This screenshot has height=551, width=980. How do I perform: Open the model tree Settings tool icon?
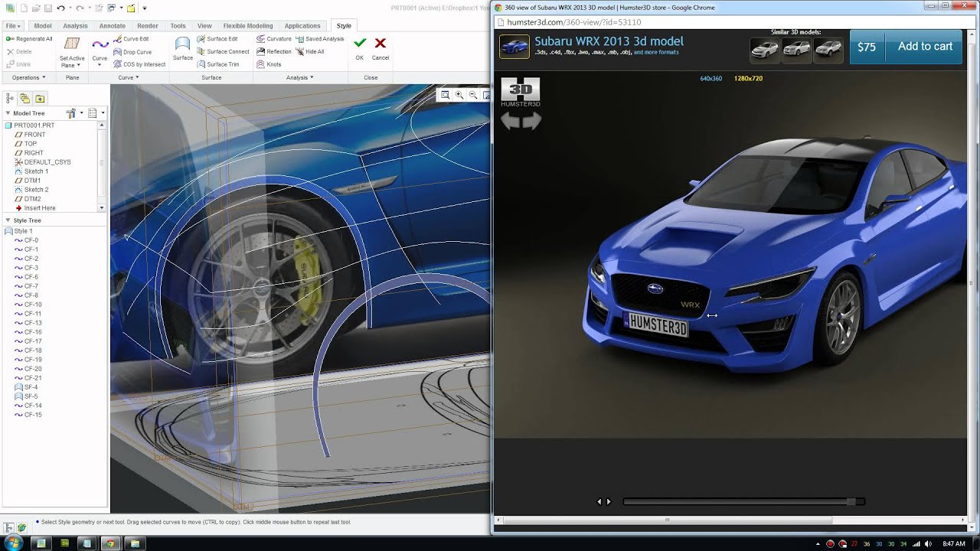pyautogui.click(x=72, y=113)
